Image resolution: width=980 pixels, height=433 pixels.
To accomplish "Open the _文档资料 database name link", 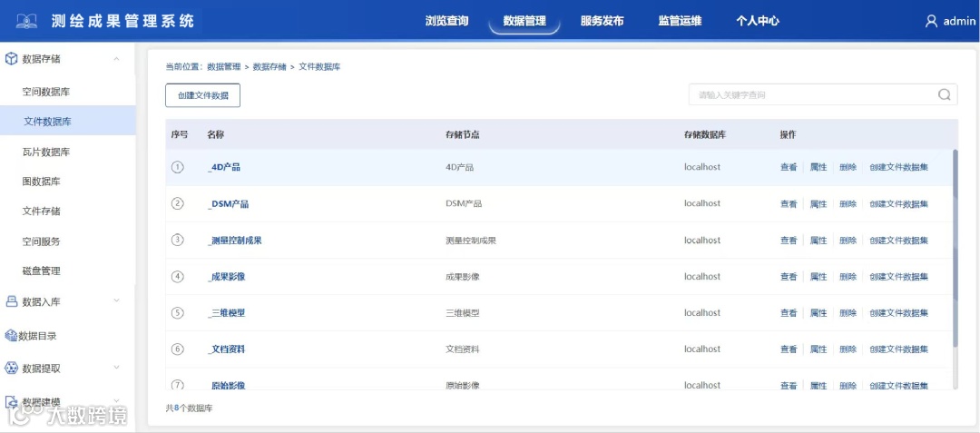I will point(226,349).
